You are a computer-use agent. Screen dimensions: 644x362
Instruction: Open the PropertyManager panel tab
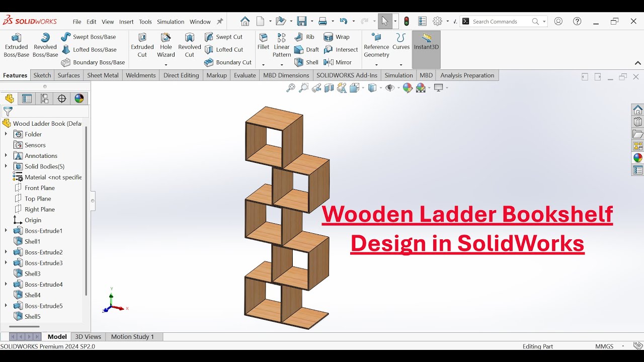point(27,99)
